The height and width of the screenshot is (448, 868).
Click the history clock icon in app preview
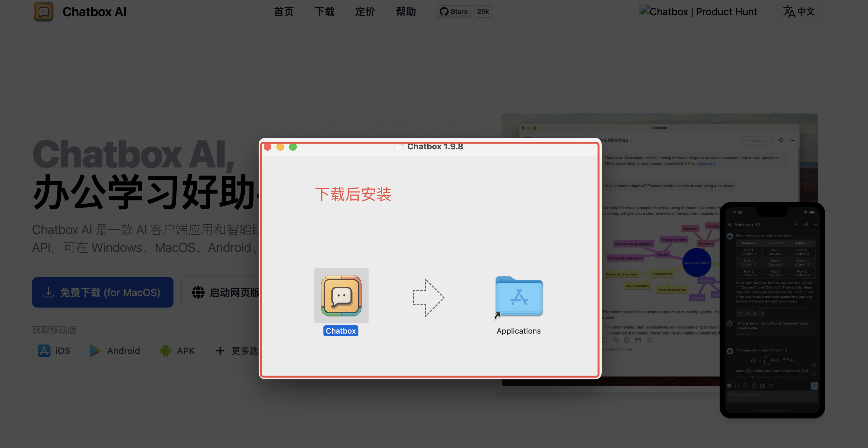pyautogui.click(x=781, y=140)
